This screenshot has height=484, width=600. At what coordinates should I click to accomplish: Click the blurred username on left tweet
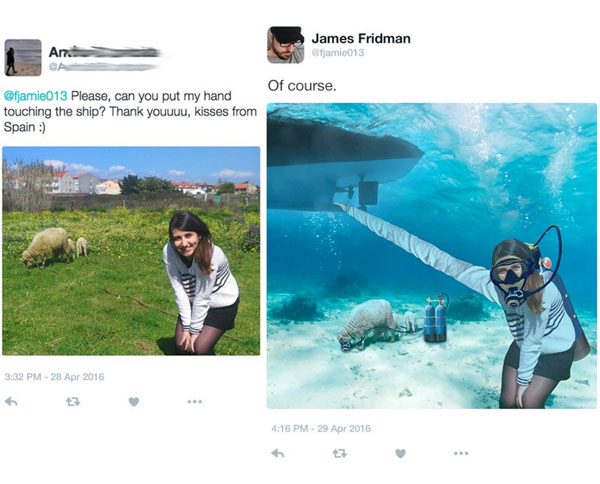tap(104, 52)
